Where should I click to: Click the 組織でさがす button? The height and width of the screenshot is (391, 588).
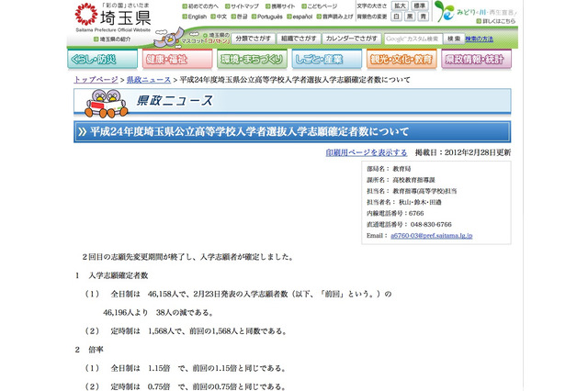click(299, 39)
